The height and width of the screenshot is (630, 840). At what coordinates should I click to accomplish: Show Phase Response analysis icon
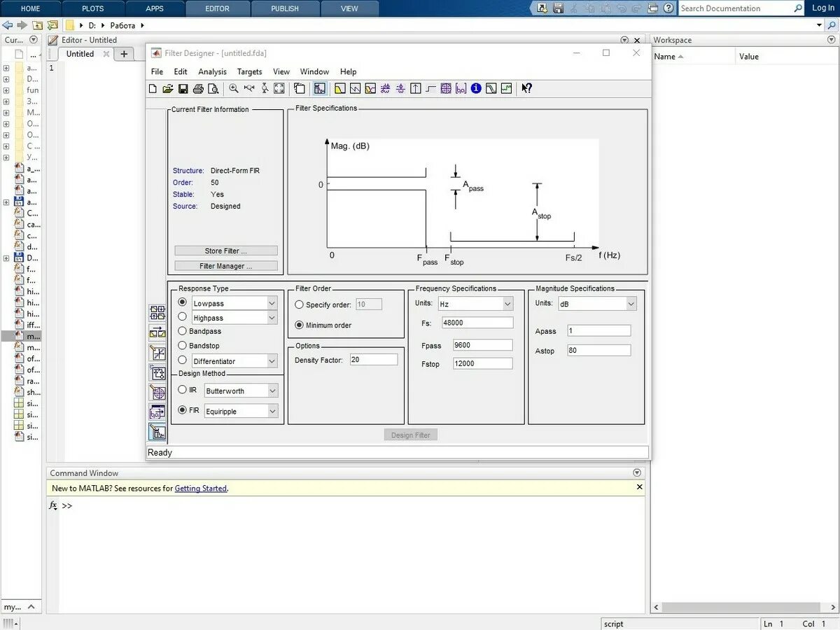point(355,88)
